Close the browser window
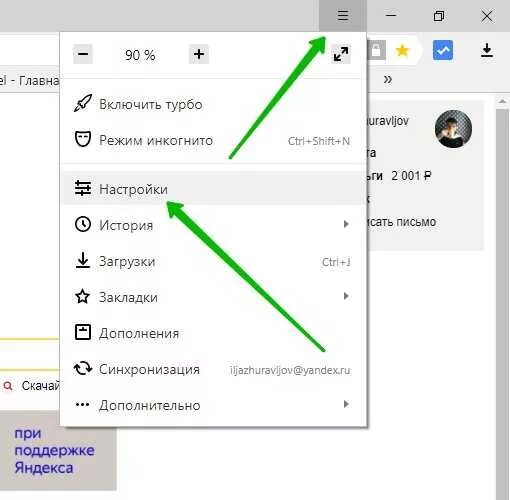Image resolution: width=510 pixels, height=500 pixels. 487,16
